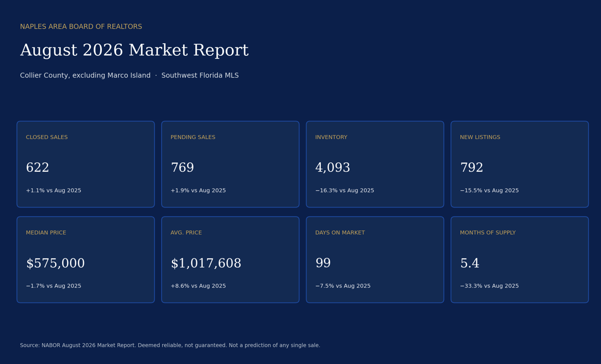Click the 'Collier County, excluding Marco Island' text

pos(85,76)
